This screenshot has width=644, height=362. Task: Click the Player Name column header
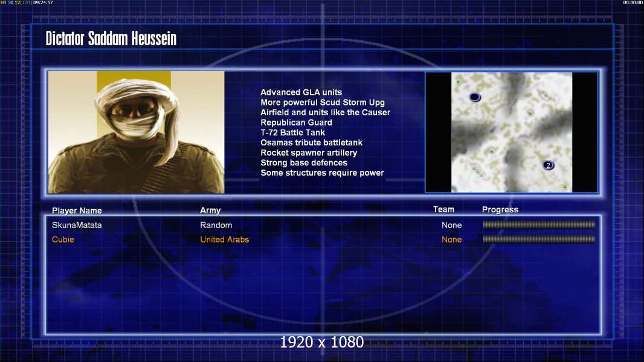[77, 211]
